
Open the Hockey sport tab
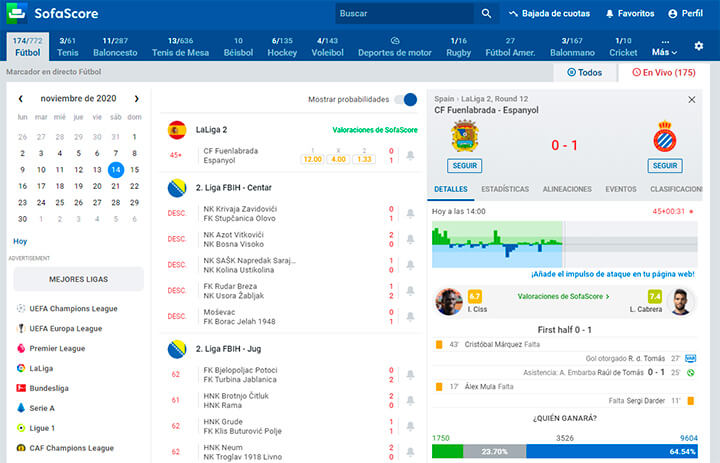282,47
